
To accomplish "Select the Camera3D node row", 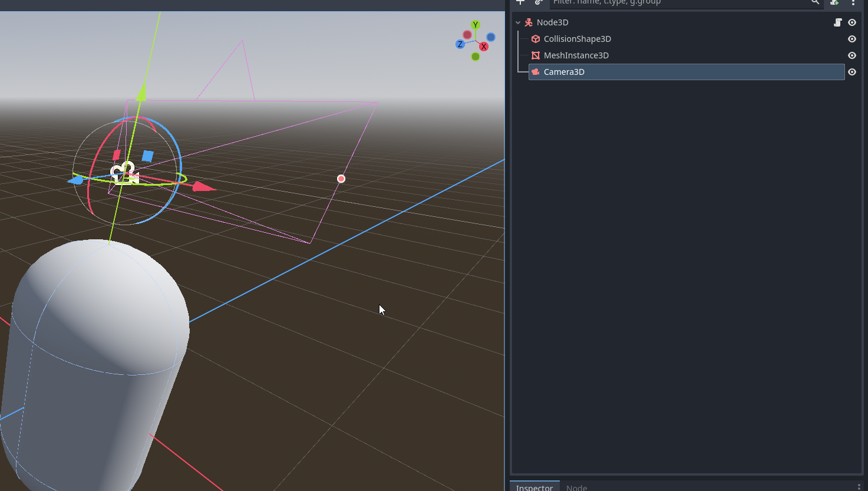I will coord(687,72).
